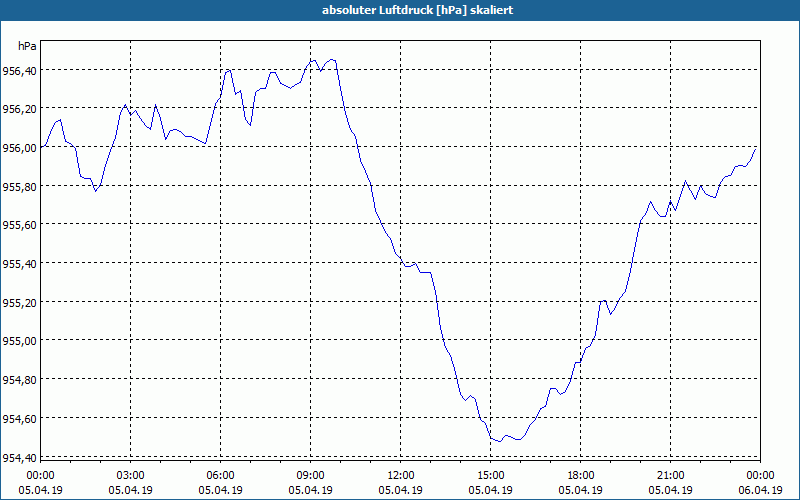Click the 'hPa' unit label
The height and width of the screenshot is (500, 800).
click(x=27, y=46)
